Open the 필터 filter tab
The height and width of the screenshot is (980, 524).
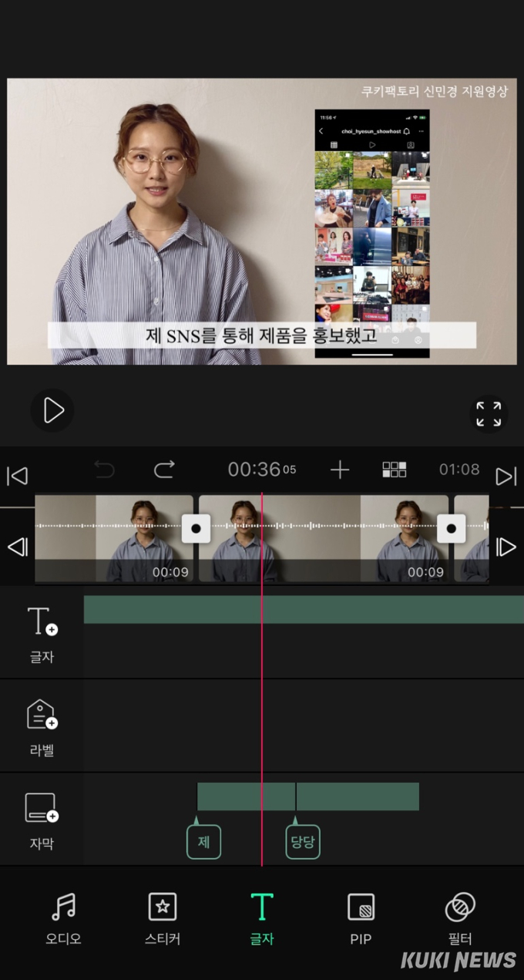tap(460, 919)
